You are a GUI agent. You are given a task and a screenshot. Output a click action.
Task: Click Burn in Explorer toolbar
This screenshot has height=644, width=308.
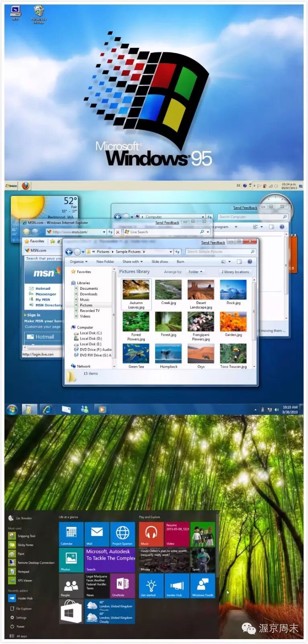click(x=181, y=262)
